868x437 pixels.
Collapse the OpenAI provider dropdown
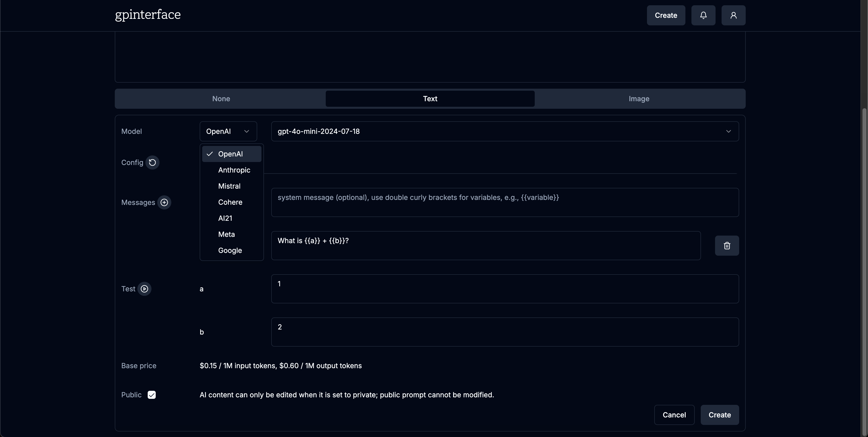coord(228,131)
